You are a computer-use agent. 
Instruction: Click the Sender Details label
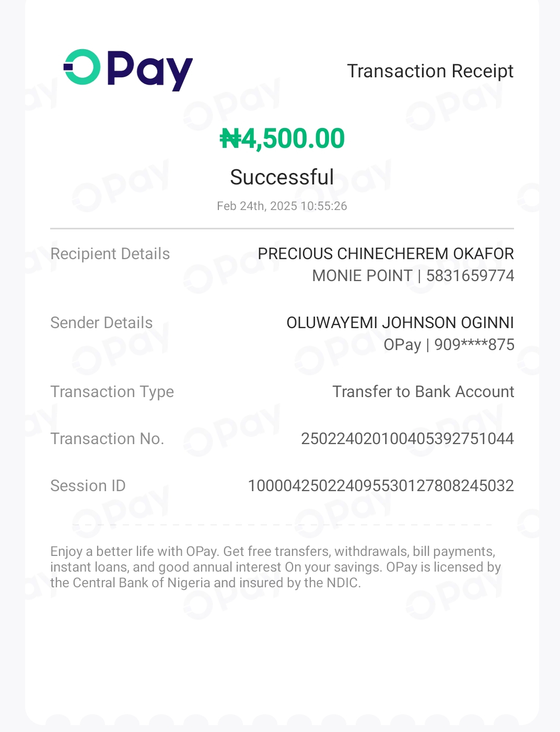pyautogui.click(x=101, y=323)
